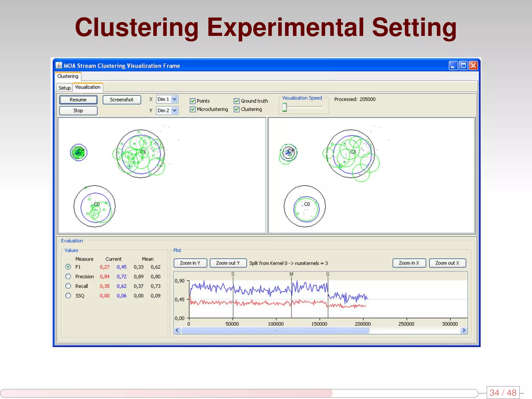Click the plot horizontal scrollbar thumb
Screen dimensions: 532x399
point(275,330)
